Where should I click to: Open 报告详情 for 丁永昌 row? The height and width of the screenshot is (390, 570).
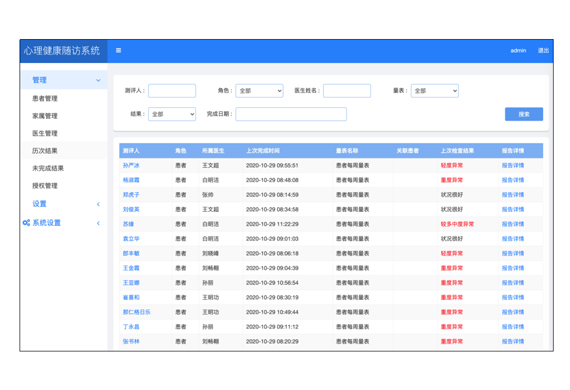(513, 327)
